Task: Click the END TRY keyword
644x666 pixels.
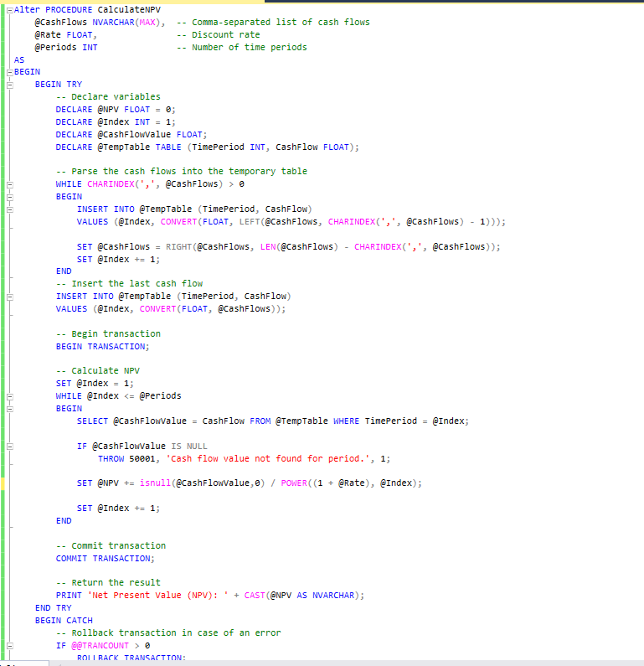Action: click(x=53, y=608)
